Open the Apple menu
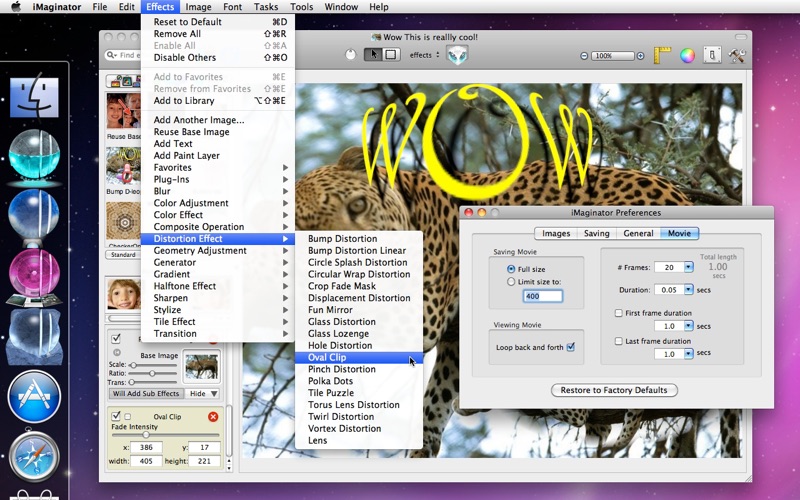The height and width of the screenshot is (500, 800). click(x=16, y=7)
